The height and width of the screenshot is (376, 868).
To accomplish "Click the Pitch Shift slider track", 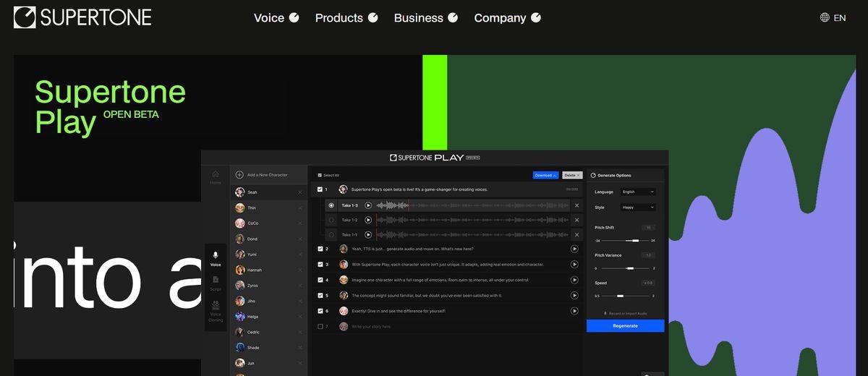I will coord(624,240).
